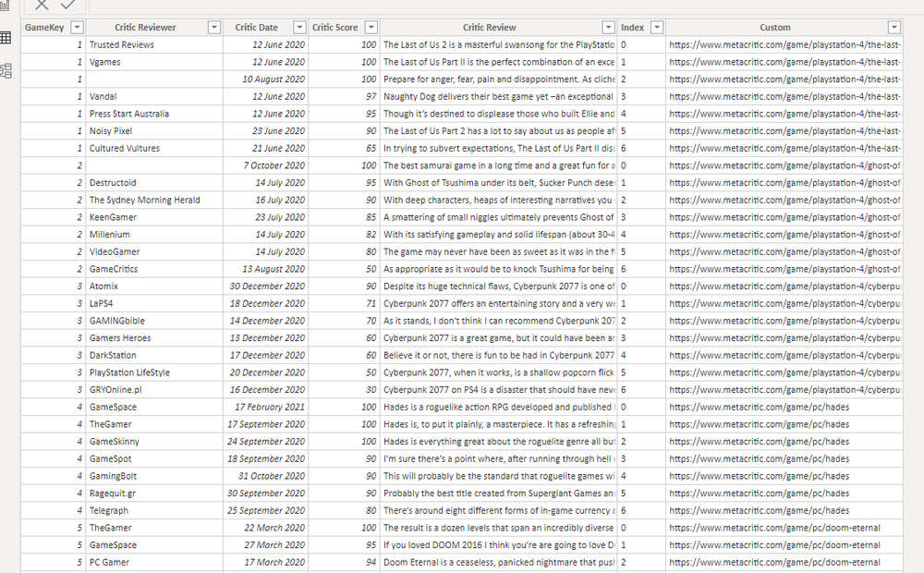Click the 'Vandal' reviewer cell
The image size is (924, 573).
(x=154, y=97)
